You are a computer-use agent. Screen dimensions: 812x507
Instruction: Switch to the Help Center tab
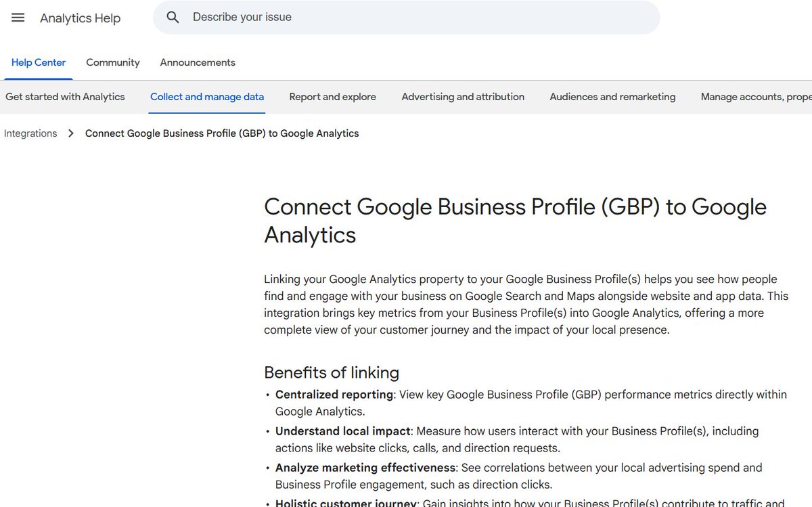click(39, 62)
